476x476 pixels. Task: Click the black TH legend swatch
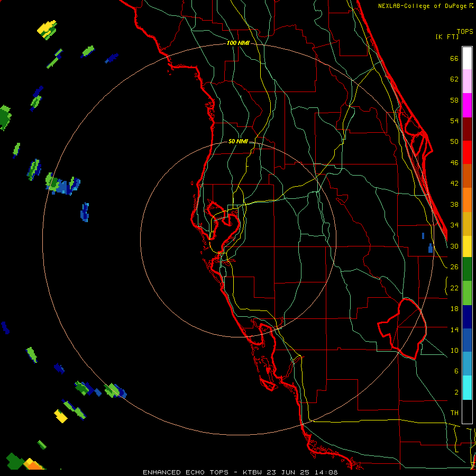[x=467, y=411]
